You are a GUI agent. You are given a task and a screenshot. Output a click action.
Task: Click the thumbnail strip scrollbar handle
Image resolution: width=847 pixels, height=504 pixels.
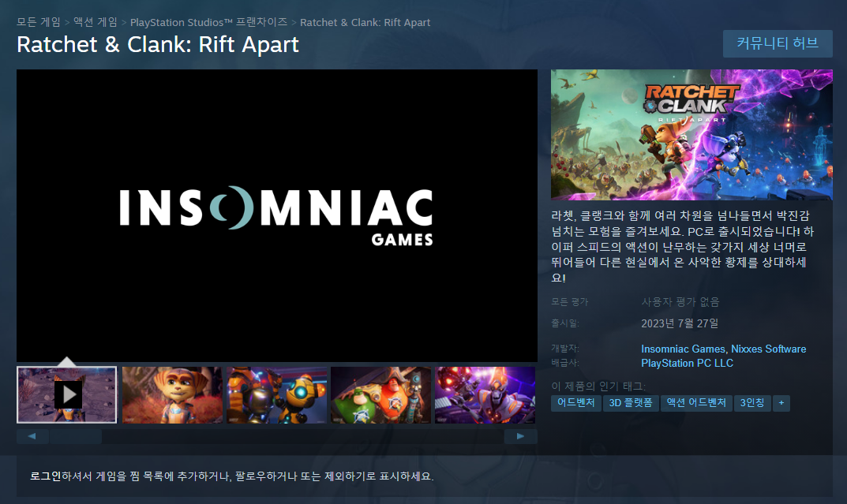(x=76, y=436)
